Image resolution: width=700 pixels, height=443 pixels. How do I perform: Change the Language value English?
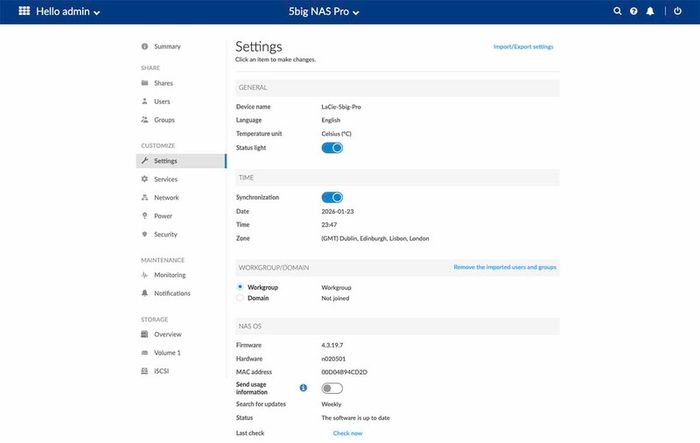tap(331, 120)
